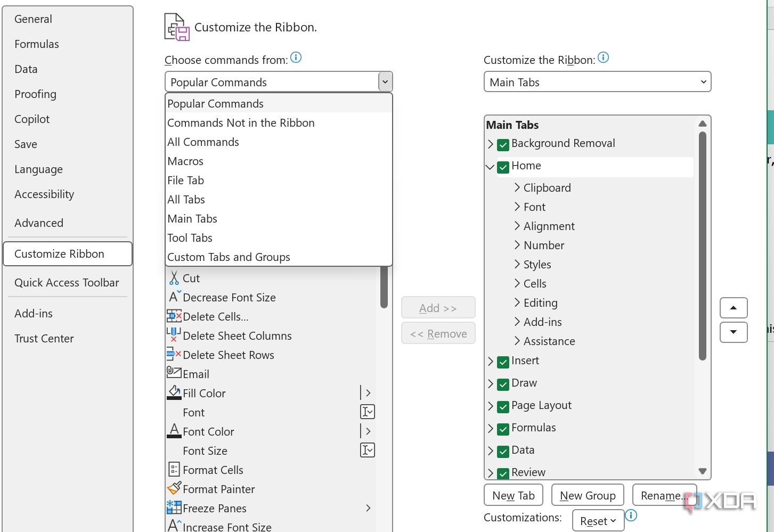Click the Font Color letter icon
The height and width of the screenshot is (532, 774).
point(174,431)
